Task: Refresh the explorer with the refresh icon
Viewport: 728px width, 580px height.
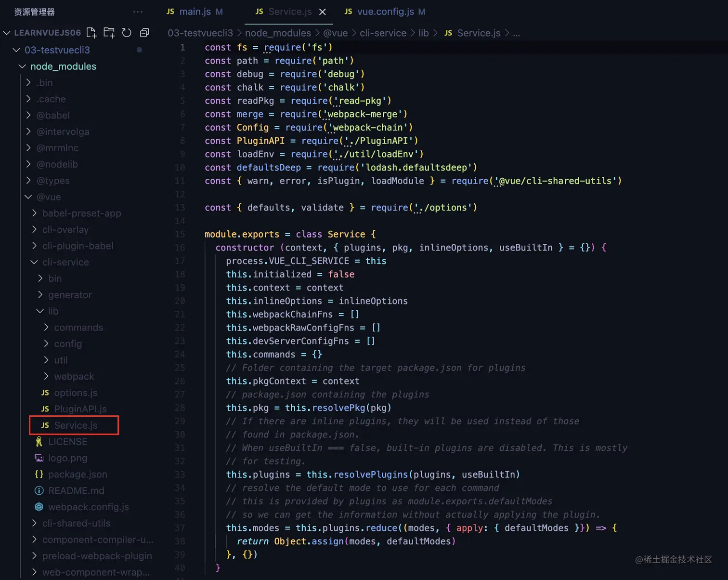Action: (x=127, y=33)
